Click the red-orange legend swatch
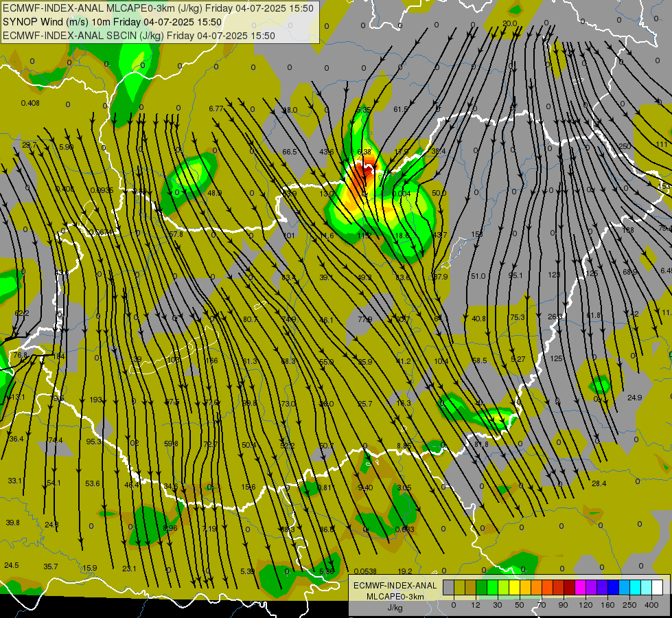Image resolution: width=672 pixels, height=618 pixels. [x=547, y=587]
